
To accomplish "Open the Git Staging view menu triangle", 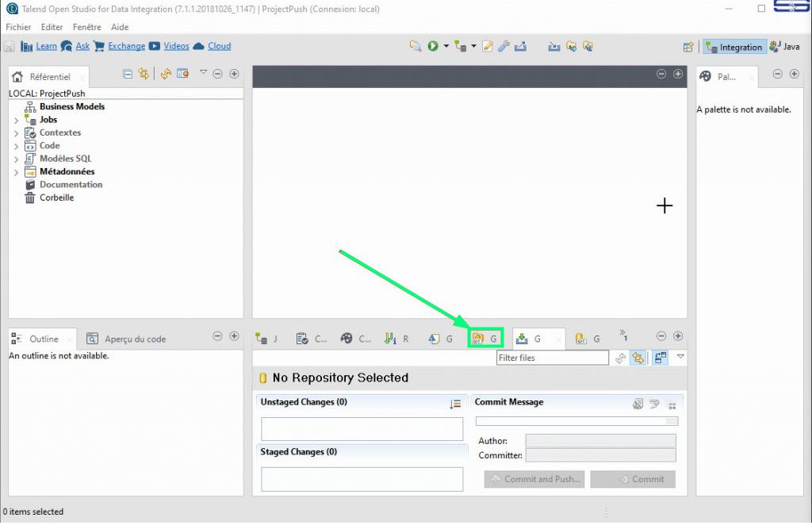I will point(680,356).
